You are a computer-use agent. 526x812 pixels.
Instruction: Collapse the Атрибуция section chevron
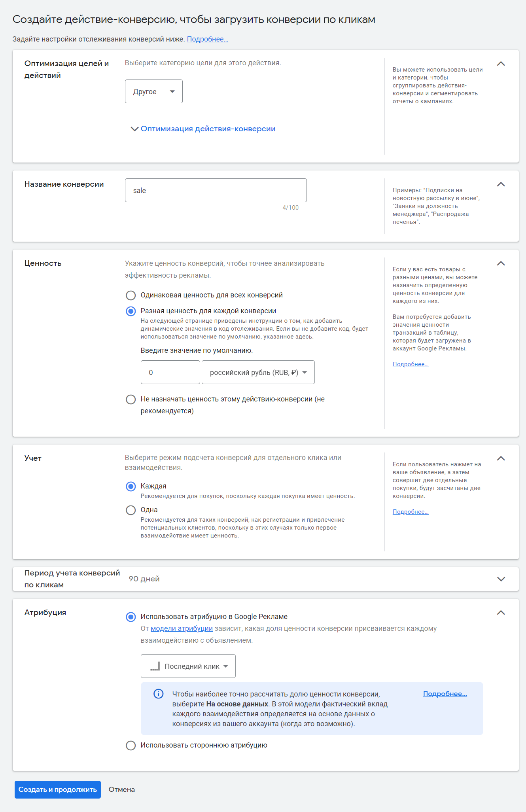(501, 613)
